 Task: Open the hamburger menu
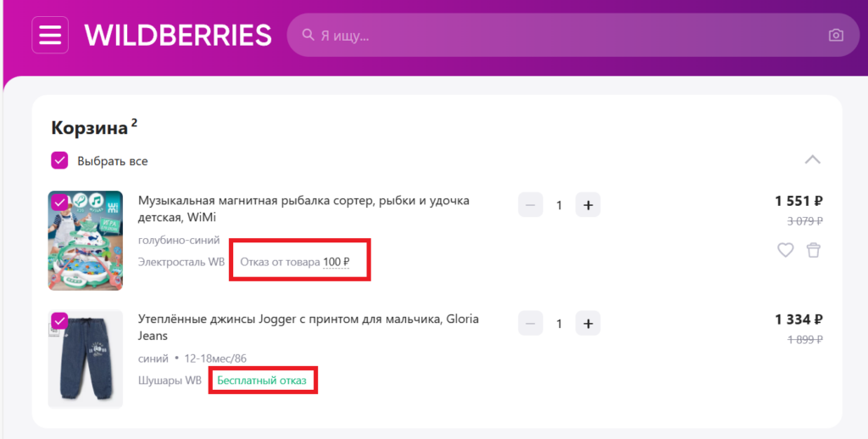coord(50,36)
